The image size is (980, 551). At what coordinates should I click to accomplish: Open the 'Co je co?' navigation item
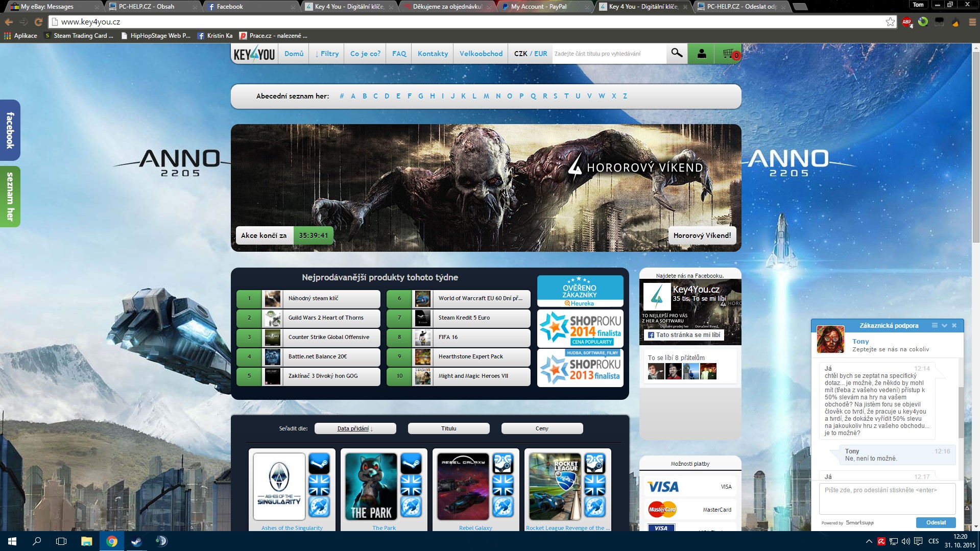[x=365, y=54]
